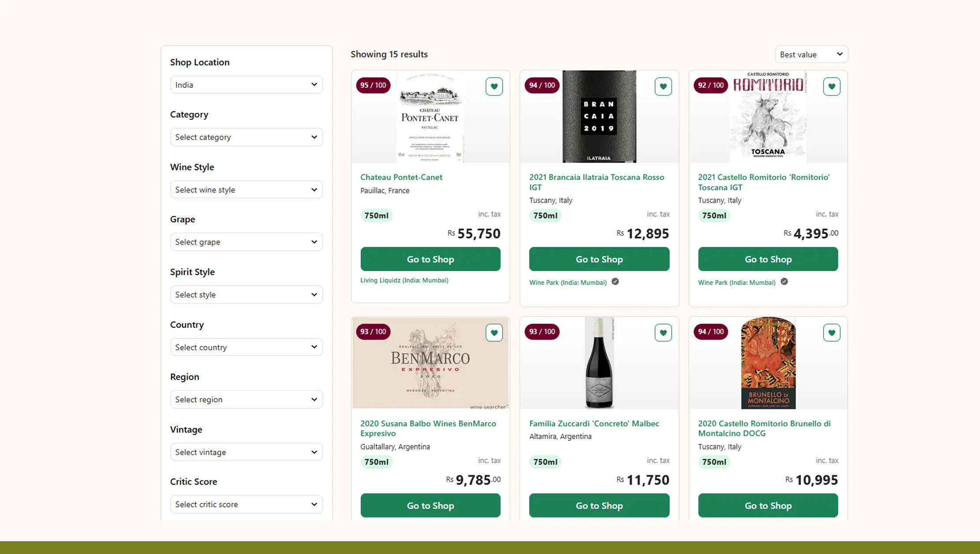
Task: Expand the Select country filter
Action: click(246, 347)
